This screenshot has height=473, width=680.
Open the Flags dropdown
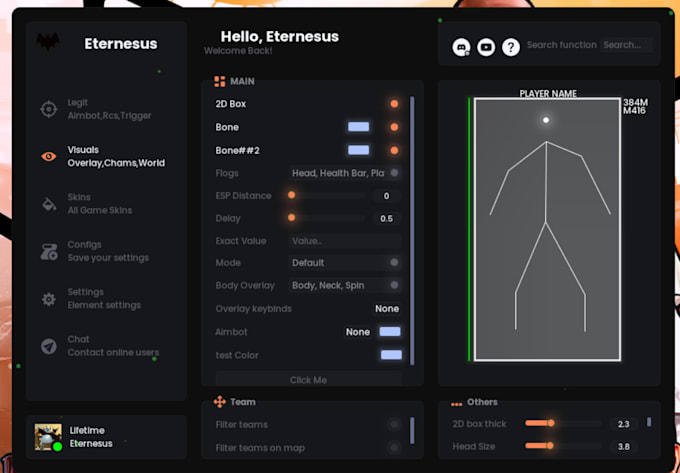pyautogui.click(x=345, y=173)
